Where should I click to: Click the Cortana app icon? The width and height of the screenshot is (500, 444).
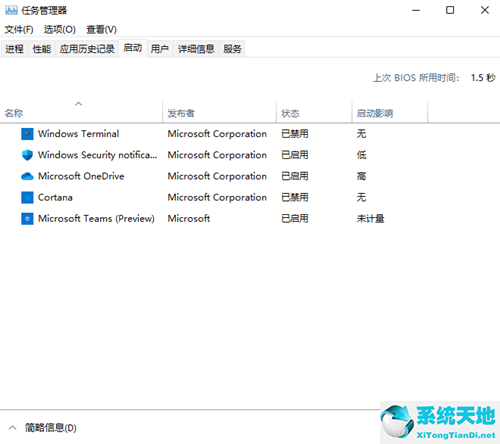(x=27, y=197)
